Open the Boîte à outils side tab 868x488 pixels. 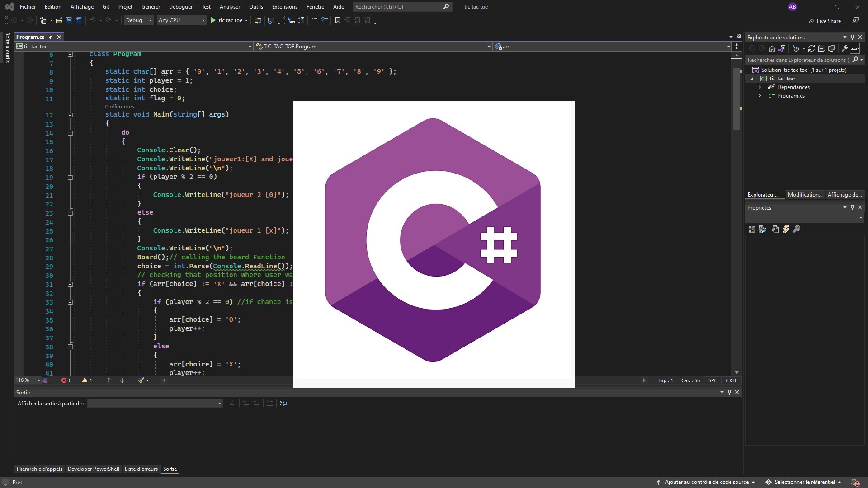7,47
